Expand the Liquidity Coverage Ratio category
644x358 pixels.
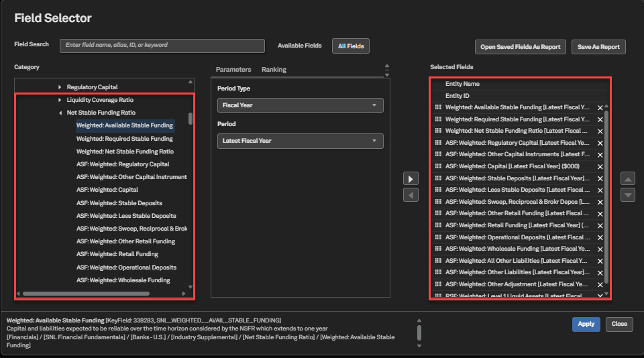click(x=60, y=100)
